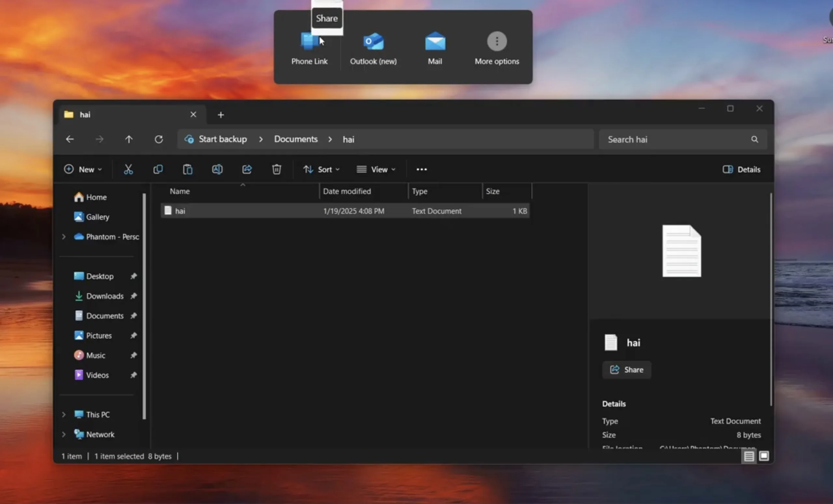Select Outlook (new) share option
833x504 pixels.
[373, 48]
